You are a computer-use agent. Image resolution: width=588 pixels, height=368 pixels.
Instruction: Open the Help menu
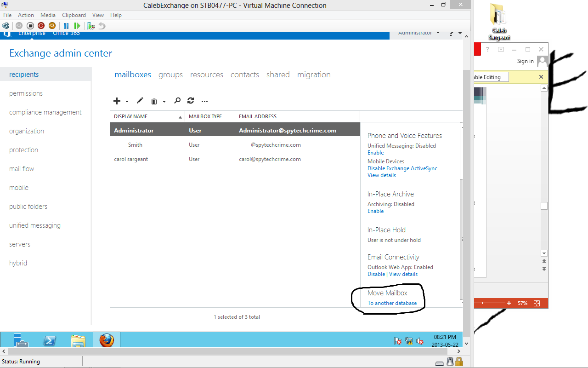[116, 15]
